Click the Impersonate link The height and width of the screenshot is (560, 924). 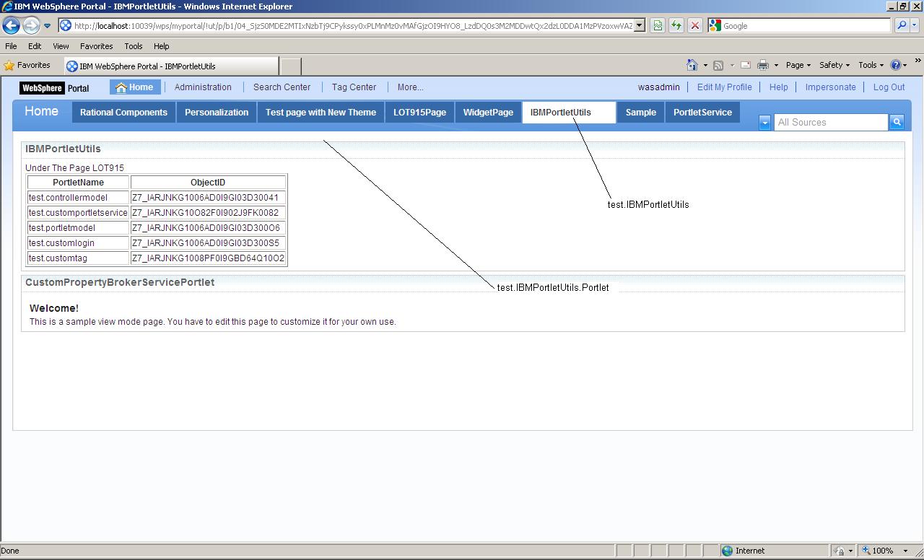(830, 87)
